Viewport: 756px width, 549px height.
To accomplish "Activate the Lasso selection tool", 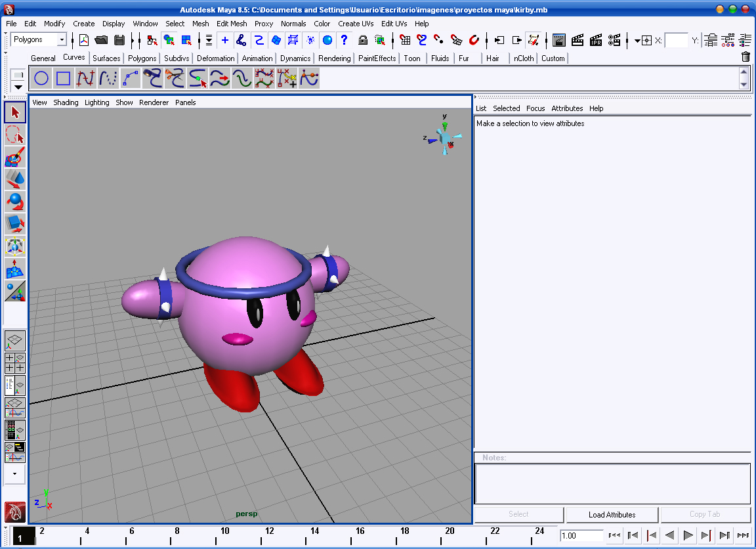I will click(x=15, y=135).
